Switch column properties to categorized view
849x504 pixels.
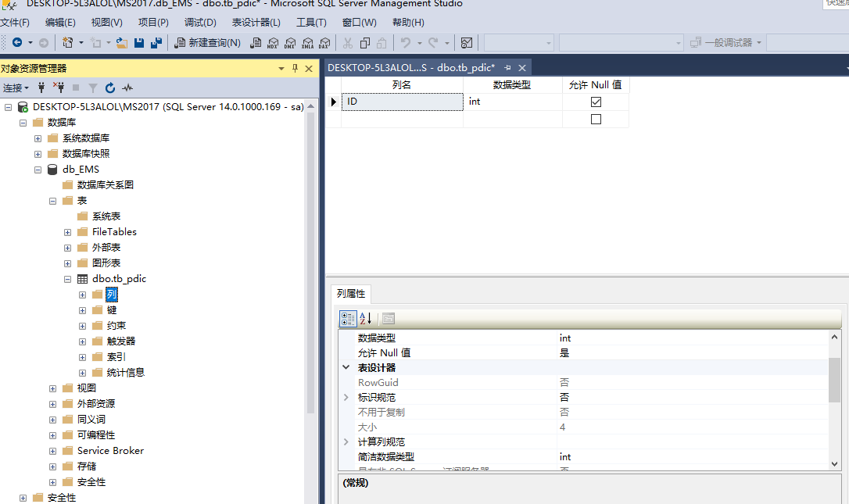tap(348, 319)
